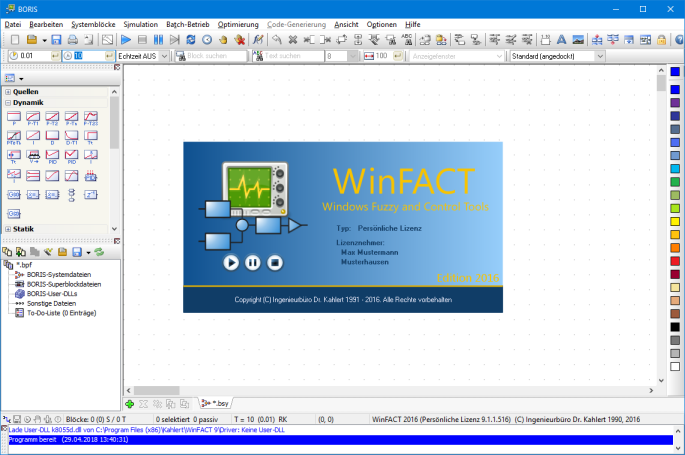Open the Datei menu
This screenshot has height=455, width=685.
13,24
